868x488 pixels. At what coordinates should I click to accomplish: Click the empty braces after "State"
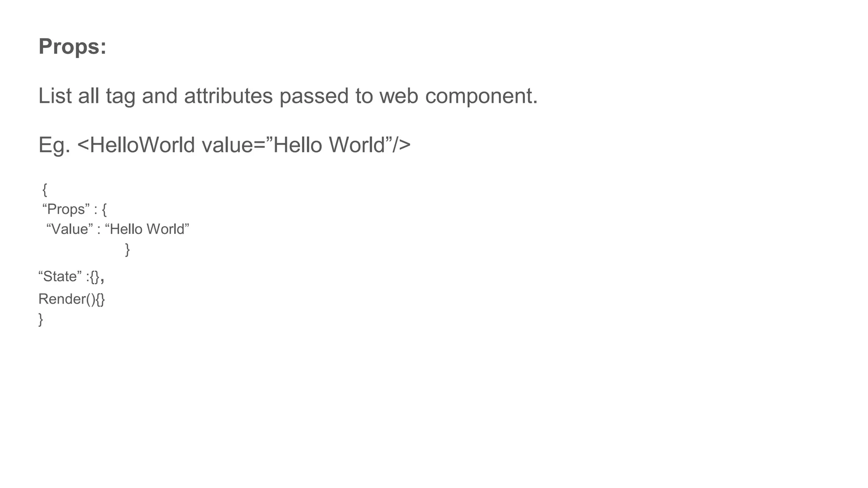[x=95, y=277]
